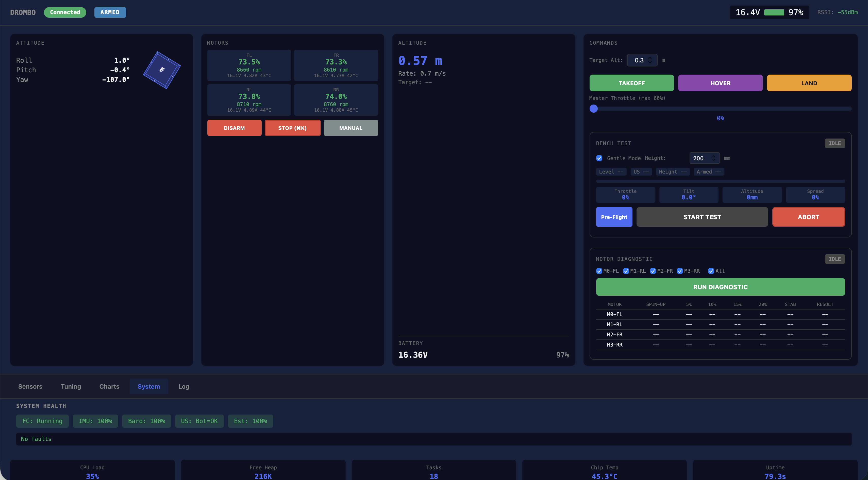Click the battery level bar in header
This screenshot has width=868, height=480.
[774, 12]
